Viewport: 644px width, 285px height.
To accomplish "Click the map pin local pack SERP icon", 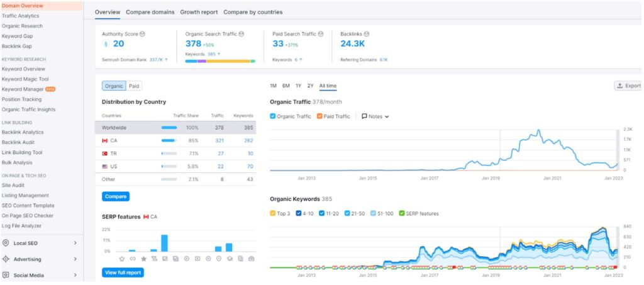I will [x=218, y=259].
